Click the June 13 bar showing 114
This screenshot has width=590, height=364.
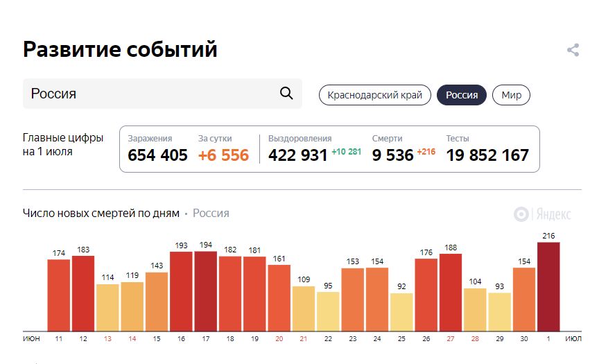pyautogui.click(x=107, y=308)
